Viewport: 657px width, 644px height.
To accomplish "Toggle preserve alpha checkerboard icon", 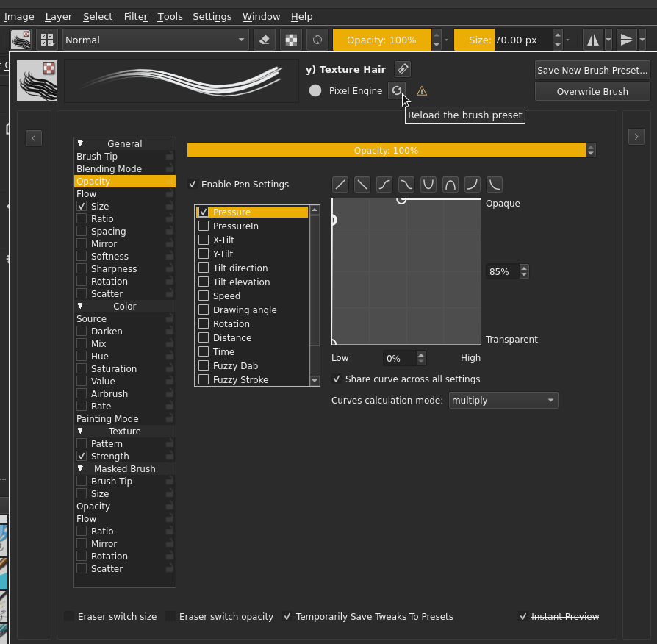I will [x=291, y=40].
